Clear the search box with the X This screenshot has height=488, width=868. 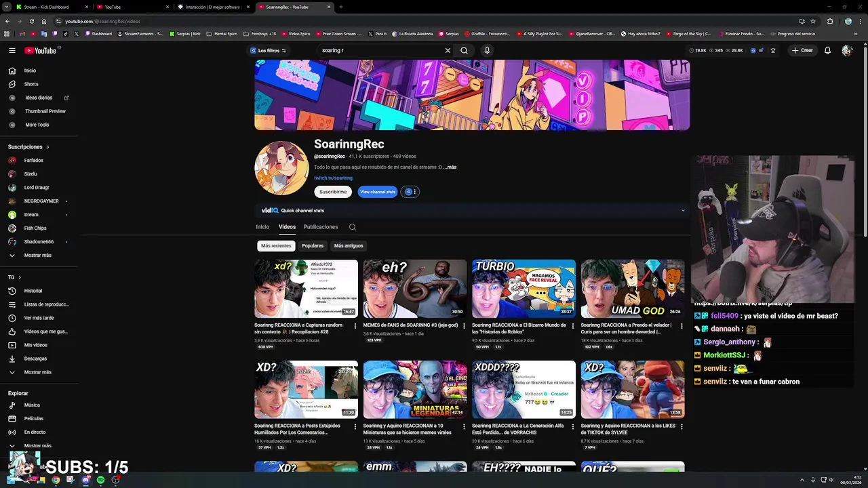click(448, 50)
